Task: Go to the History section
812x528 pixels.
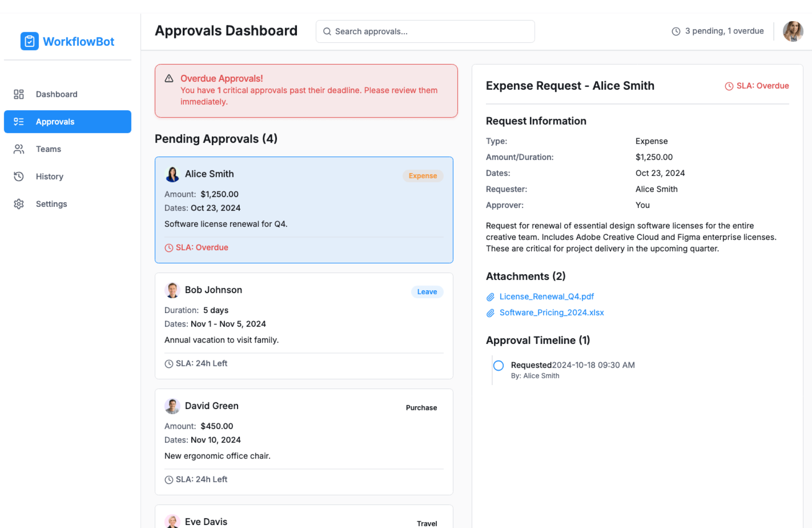Action: point(49,176)
